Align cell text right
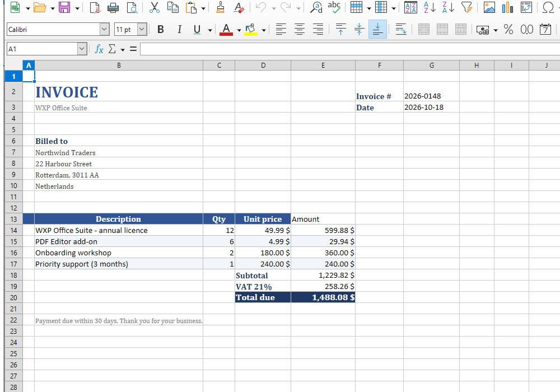The image size is (560, 392). pos(318,29)
